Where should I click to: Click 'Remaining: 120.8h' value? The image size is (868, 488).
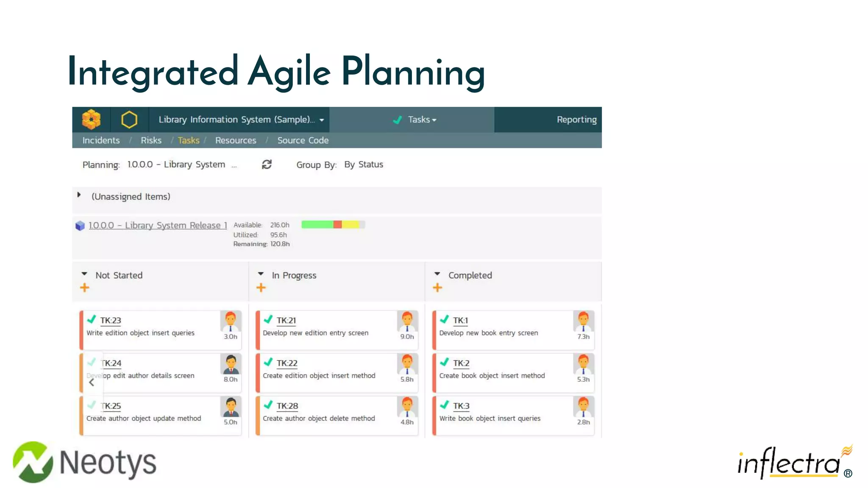[x=262, y=244]
